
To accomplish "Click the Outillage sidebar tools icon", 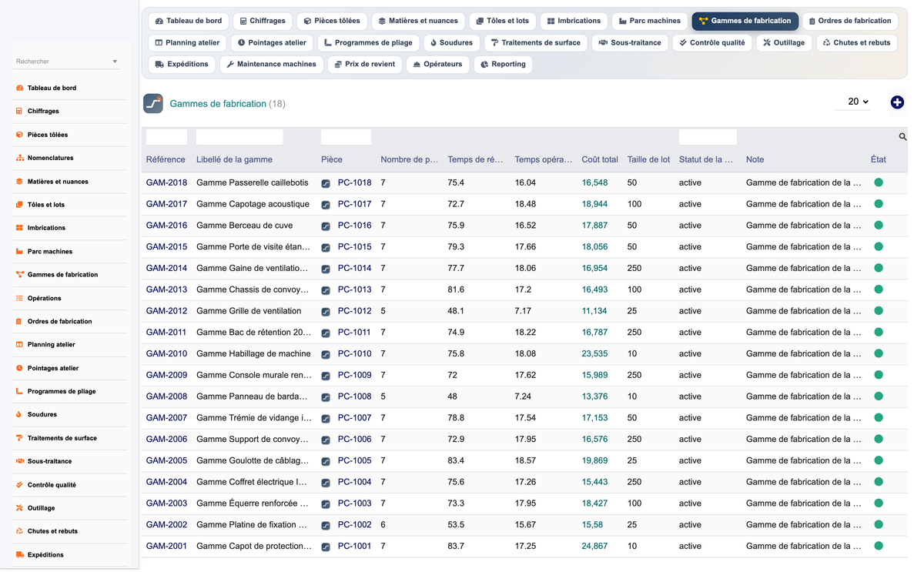I will pos(19,508).
